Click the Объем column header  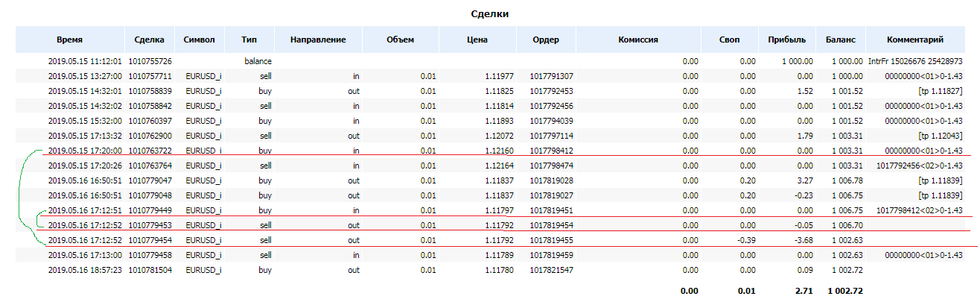tap(400, 40)
